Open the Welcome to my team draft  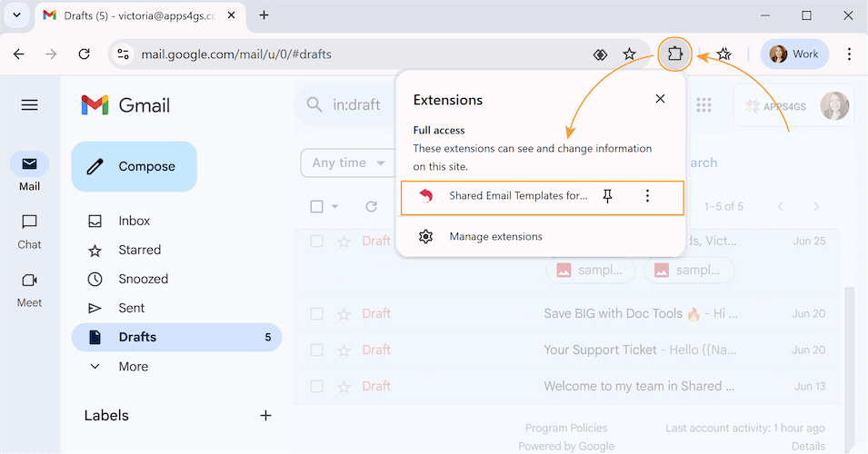566,386
